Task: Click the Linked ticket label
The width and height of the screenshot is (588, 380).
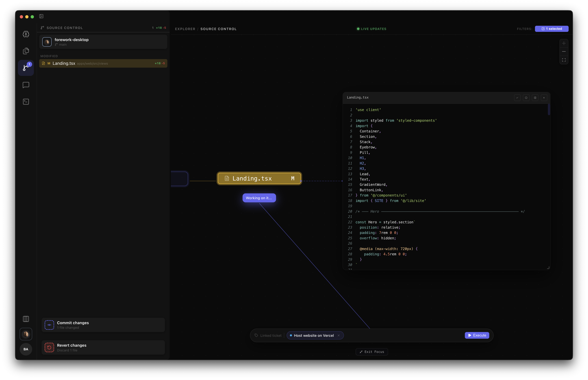Action: [x=271, y=336]
